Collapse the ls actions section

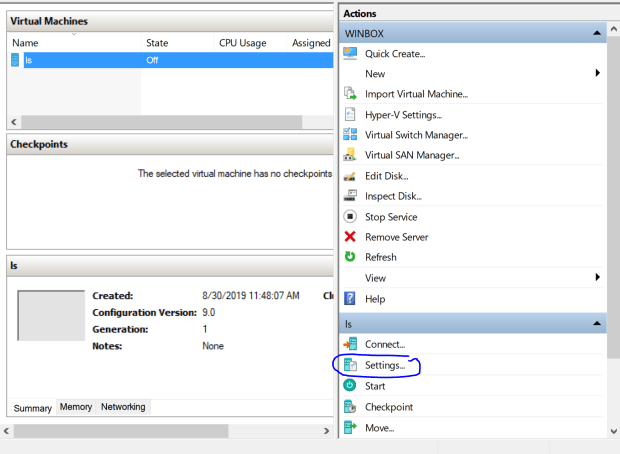[597, 325]
